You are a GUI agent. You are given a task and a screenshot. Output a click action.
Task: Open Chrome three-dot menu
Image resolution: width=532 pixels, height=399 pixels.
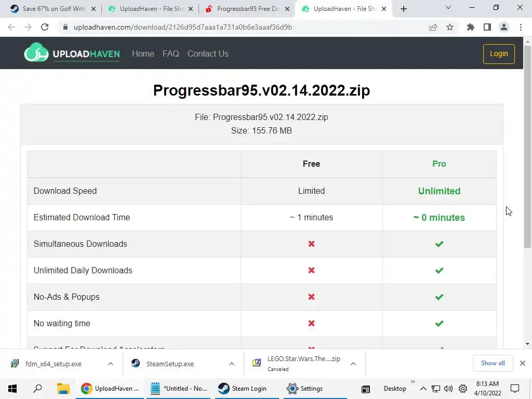pyautogui.click(x=521, y=27)
